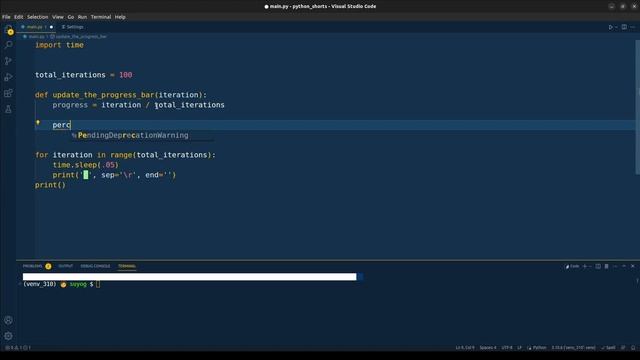The width and height of the screenshot is (640, 360).
Task: Open the Manage gear icon
Action: (x=8, y=336)
